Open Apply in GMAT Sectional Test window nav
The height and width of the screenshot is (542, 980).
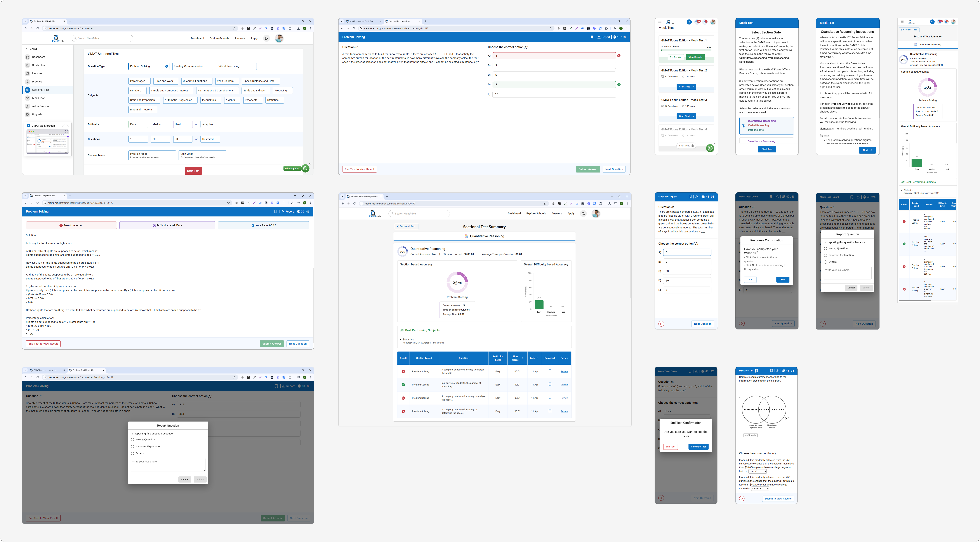pos(254,38)
